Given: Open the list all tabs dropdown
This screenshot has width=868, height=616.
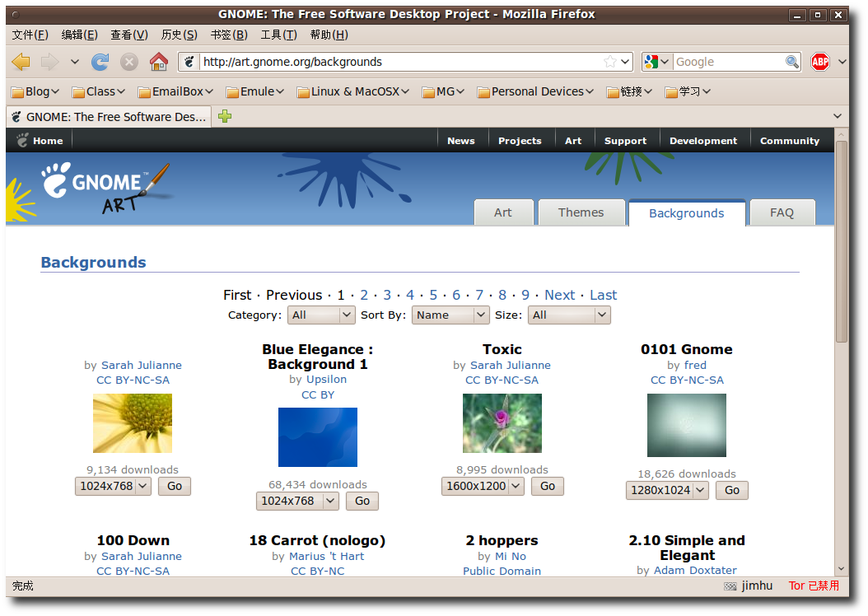Looking at the screenshot, I should [837, 116].
